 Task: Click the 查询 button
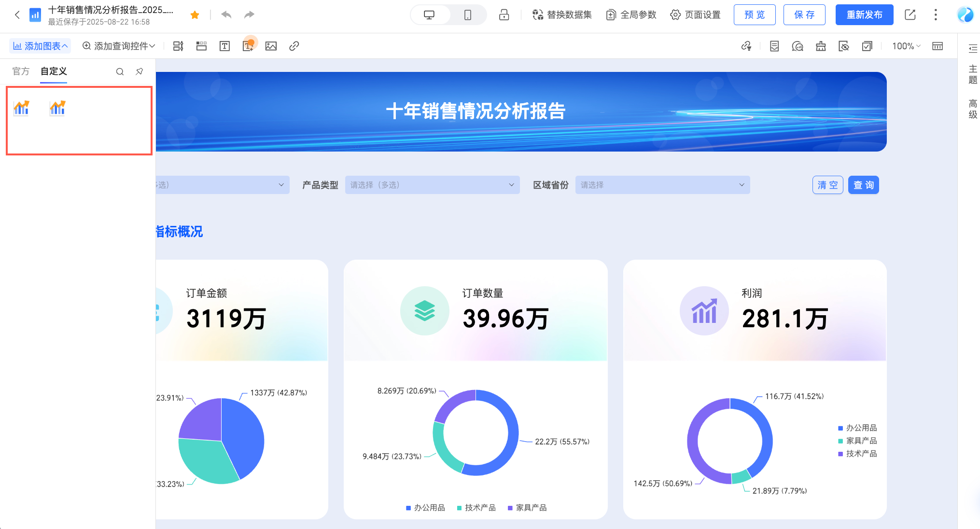pyautogui.click(x=863, y=185)
